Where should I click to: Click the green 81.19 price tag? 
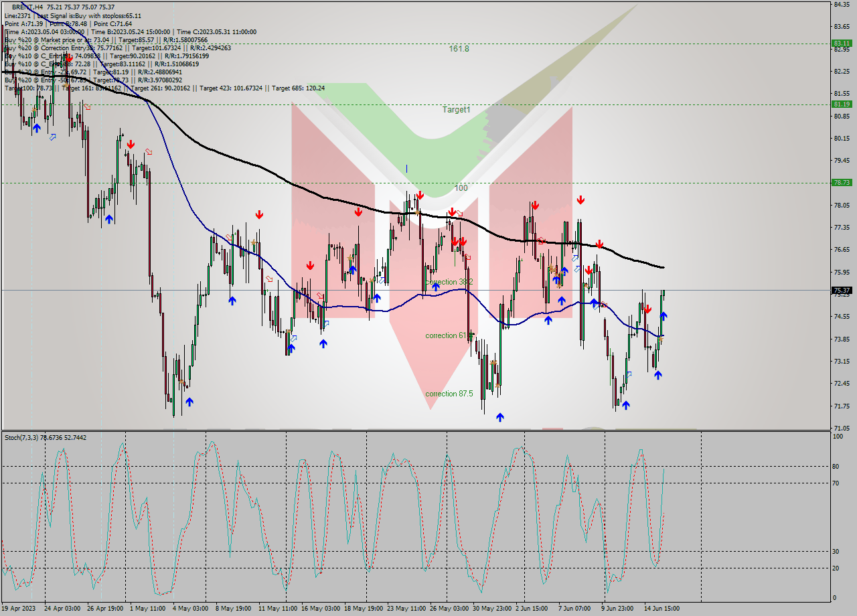coord(842,104)
